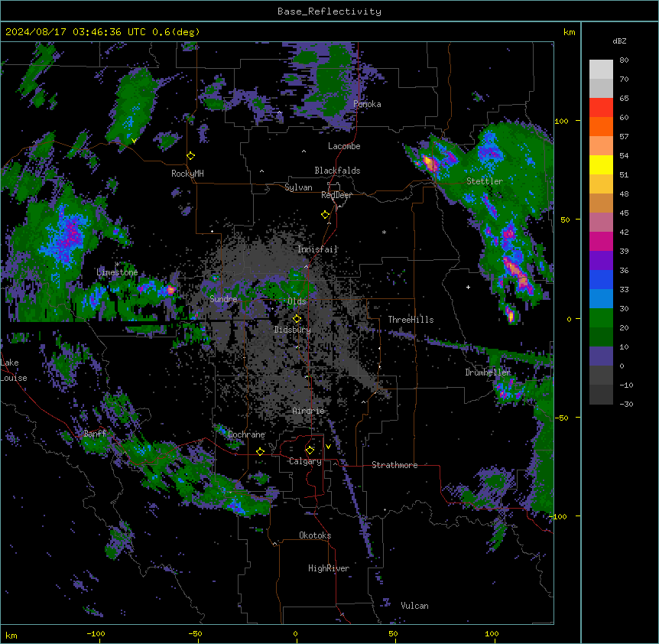Click the 50 tick on the bottom axis
The image size is (659, 644).
[x=393, y=633]
